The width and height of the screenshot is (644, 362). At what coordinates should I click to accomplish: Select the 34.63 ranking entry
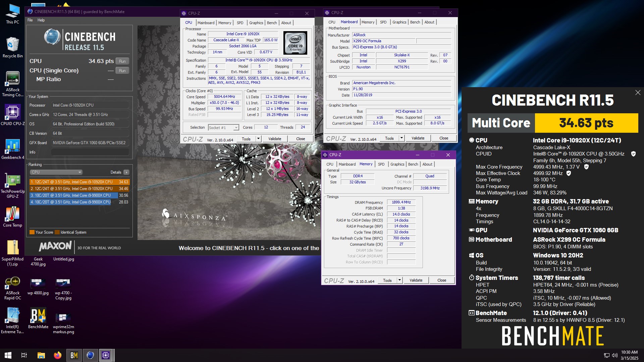[x=79, y=182]
